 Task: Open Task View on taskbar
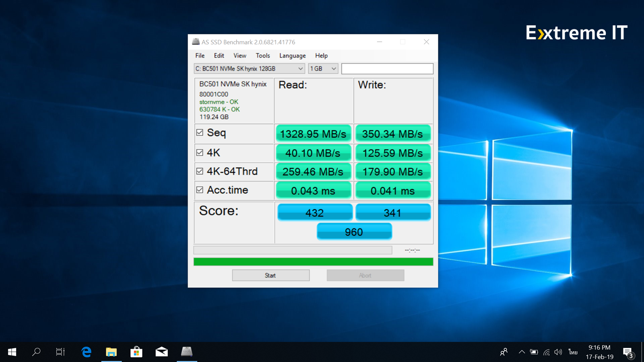[60, 352]
